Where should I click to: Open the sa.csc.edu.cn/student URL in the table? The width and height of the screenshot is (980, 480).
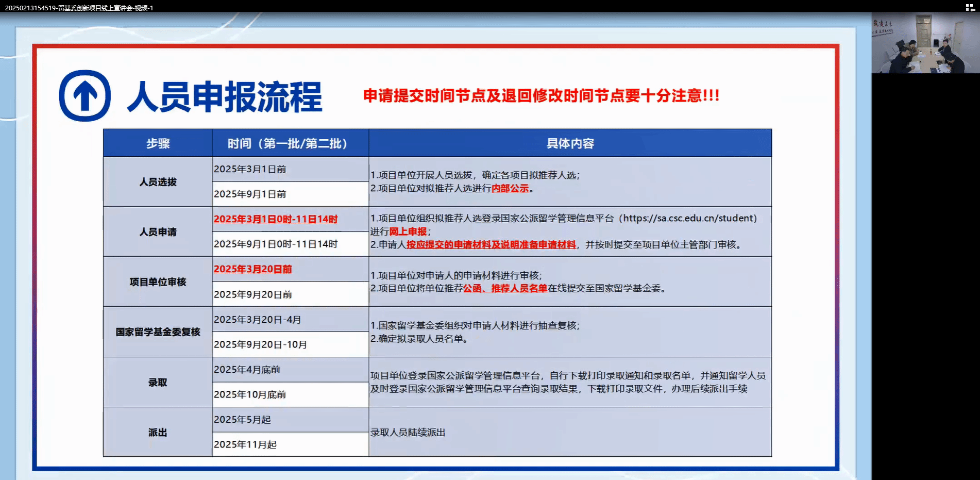(690, 218)
